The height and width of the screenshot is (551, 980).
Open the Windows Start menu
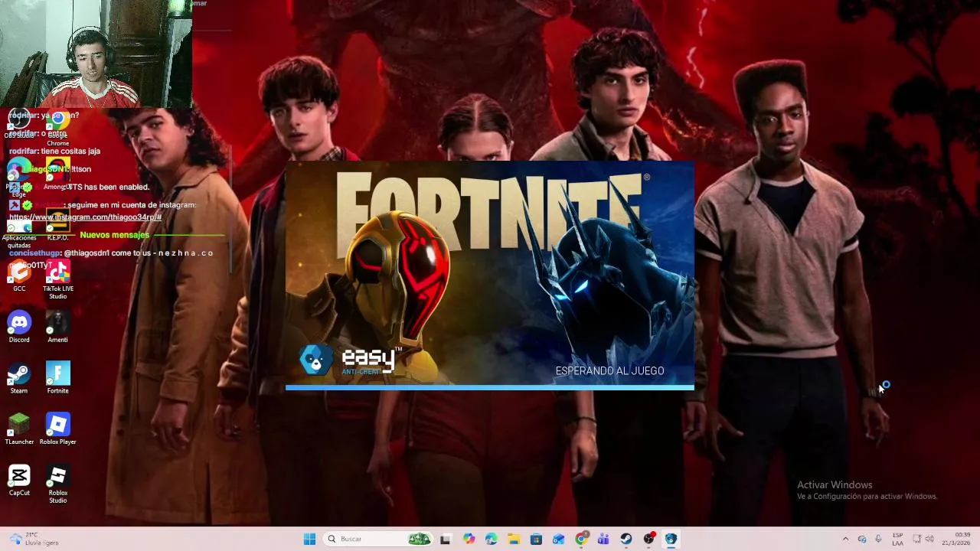[x=309, y=539]
